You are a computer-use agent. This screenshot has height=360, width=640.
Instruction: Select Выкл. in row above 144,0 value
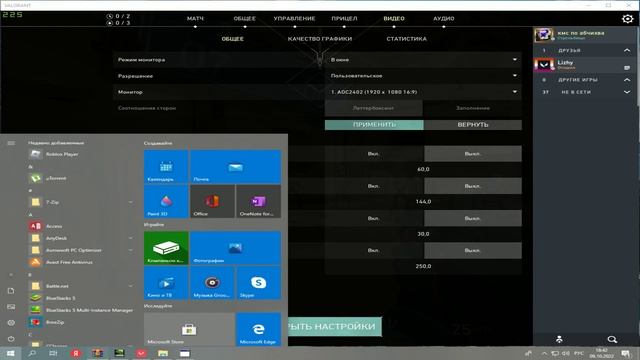click(x=473, y=186)
